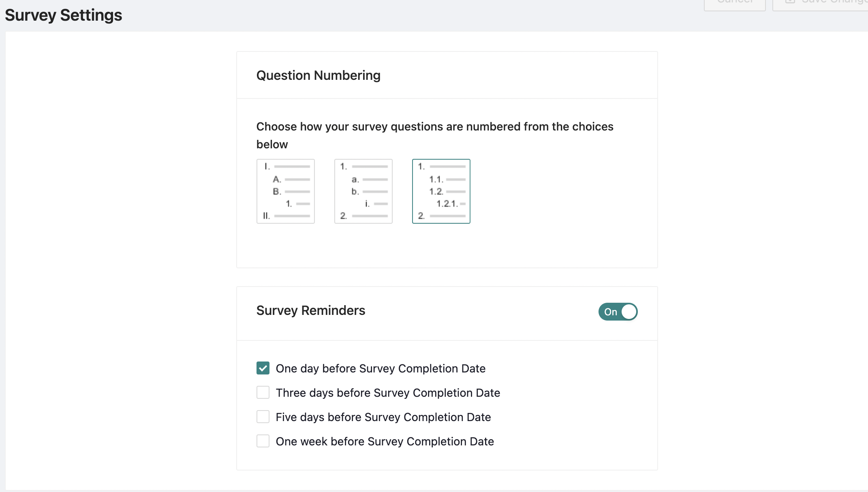
Task: Click the Question Numbering section header
Action: click(318, 75)
